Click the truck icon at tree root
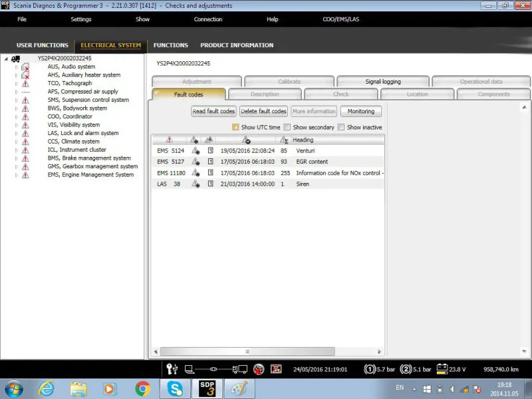Screen dimensions: 532x399 [15, 59]
